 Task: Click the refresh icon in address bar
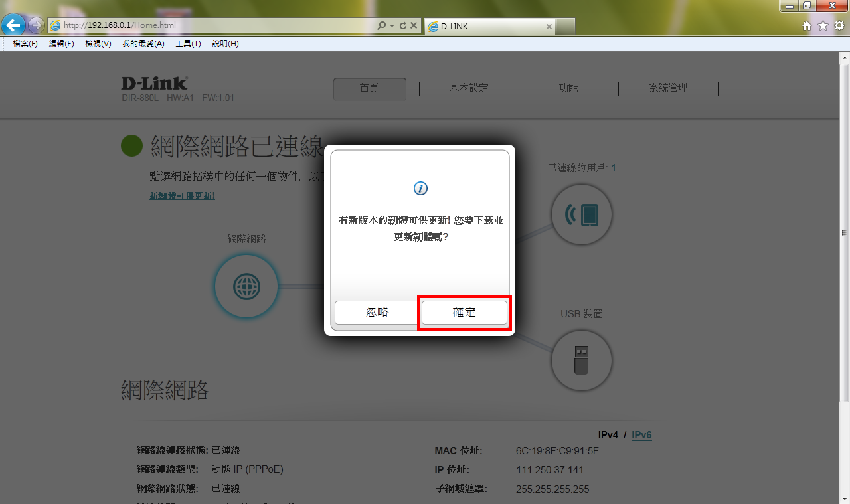(x=402, y=26)
